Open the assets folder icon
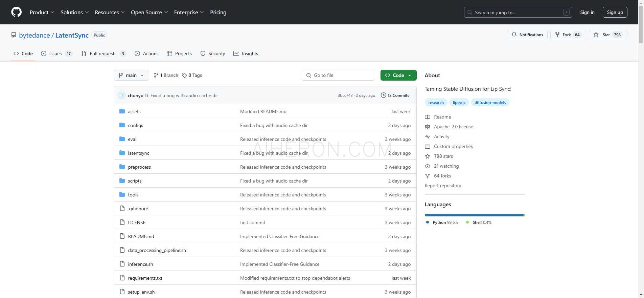The width and height of the screenshot is (644, 298). coord(122,111)
